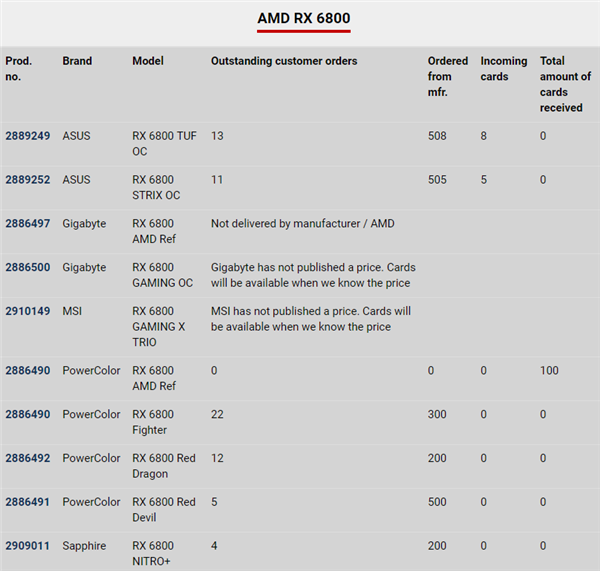The image size is (600, 571).
Task: Click '200' ordered value in Red Dragon row
Action: 437,458
